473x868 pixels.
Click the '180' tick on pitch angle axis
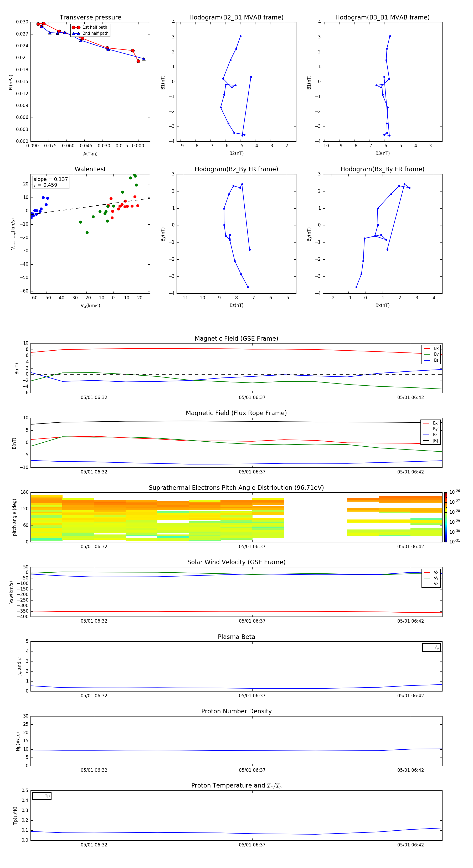(25, 492)
